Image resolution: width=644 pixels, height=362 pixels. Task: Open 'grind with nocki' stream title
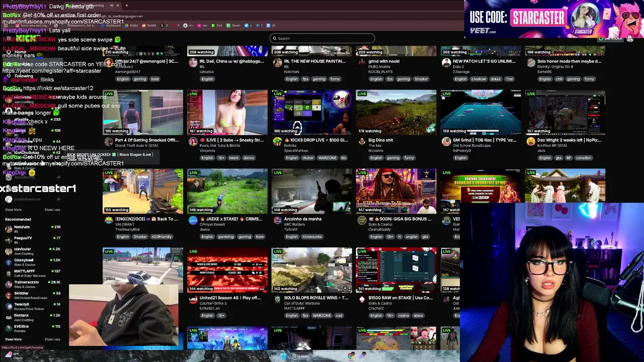[x=383, y=61]
